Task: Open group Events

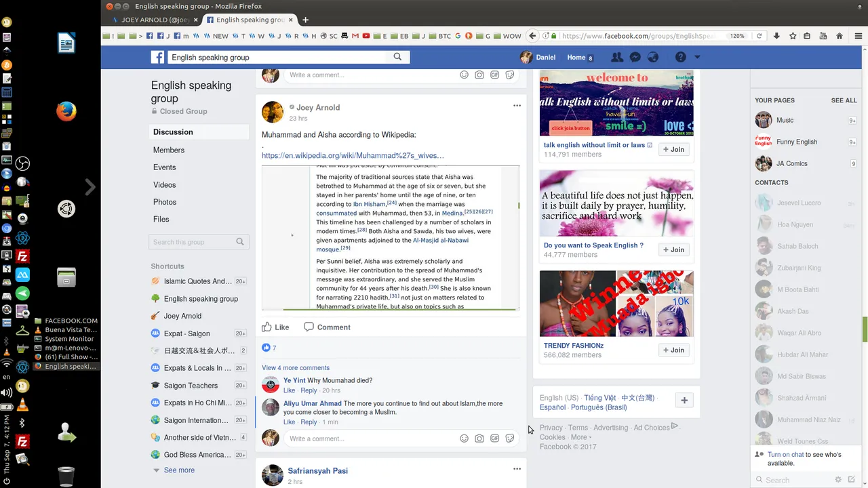Action: (x=165, y=167)
